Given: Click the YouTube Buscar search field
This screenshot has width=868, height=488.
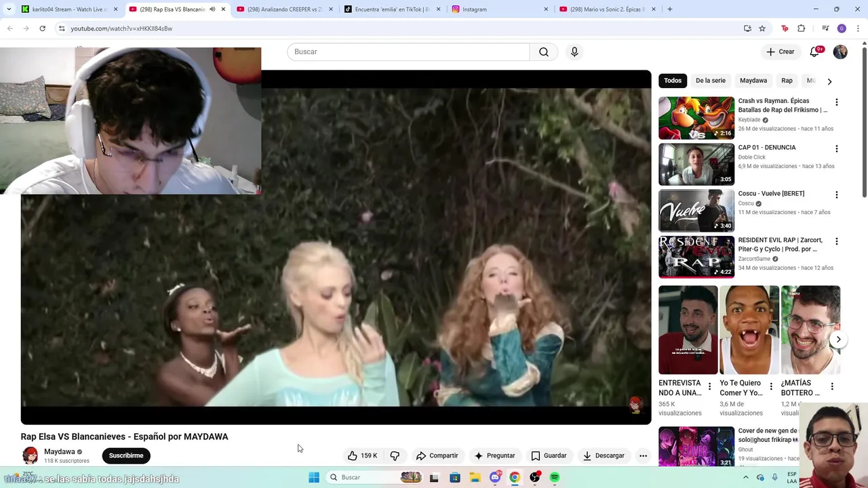Looking at the screenshot, I should click(x=408, y=52).
